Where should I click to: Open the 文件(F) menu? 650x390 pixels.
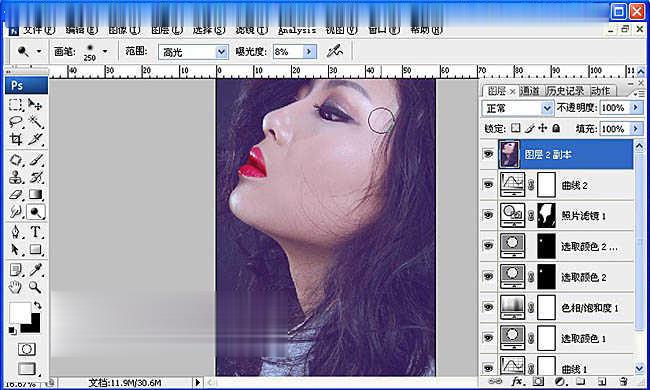39,30
